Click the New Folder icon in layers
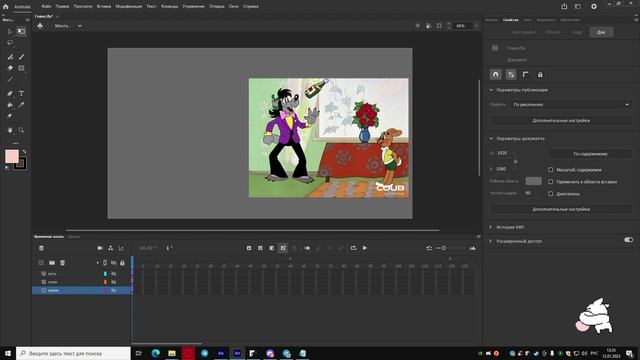This screenshot has width=640, height=360. pos(52,263)
